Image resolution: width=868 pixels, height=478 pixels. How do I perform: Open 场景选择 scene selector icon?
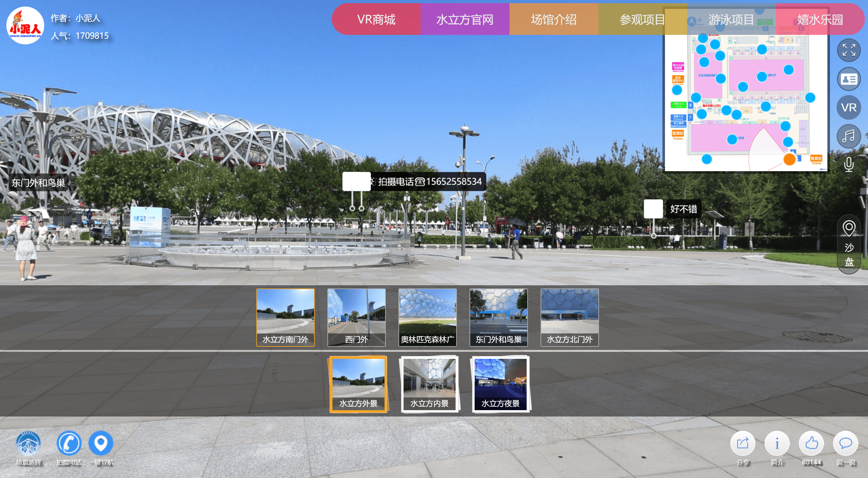pos(28,443)
